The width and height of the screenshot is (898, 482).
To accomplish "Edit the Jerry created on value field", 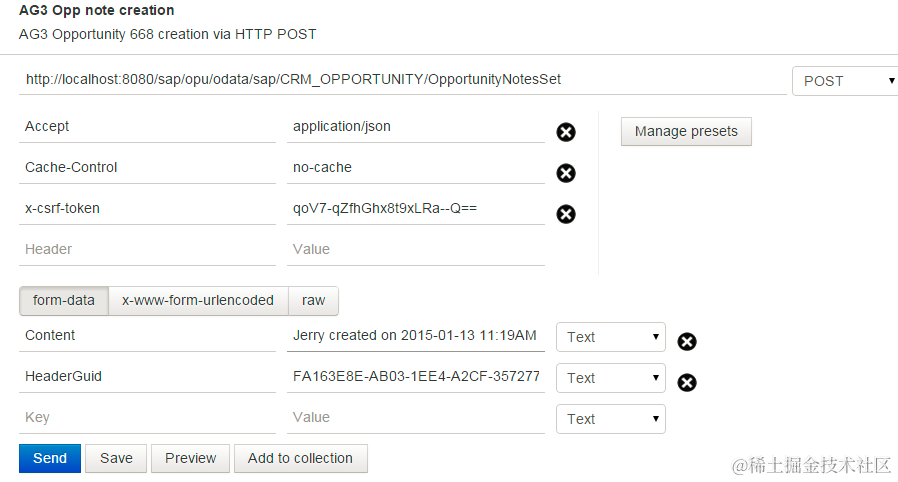I will [x=416, y=336].
